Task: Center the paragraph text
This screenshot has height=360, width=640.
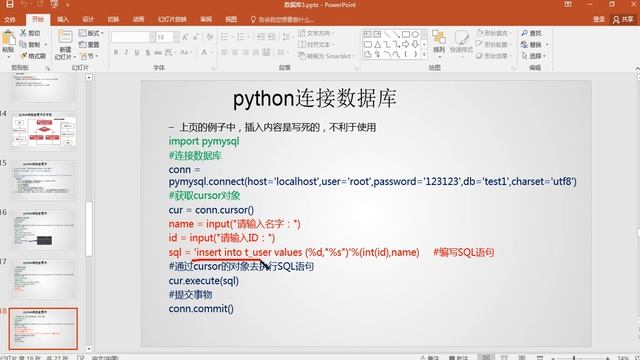Action: coord(235,52)
